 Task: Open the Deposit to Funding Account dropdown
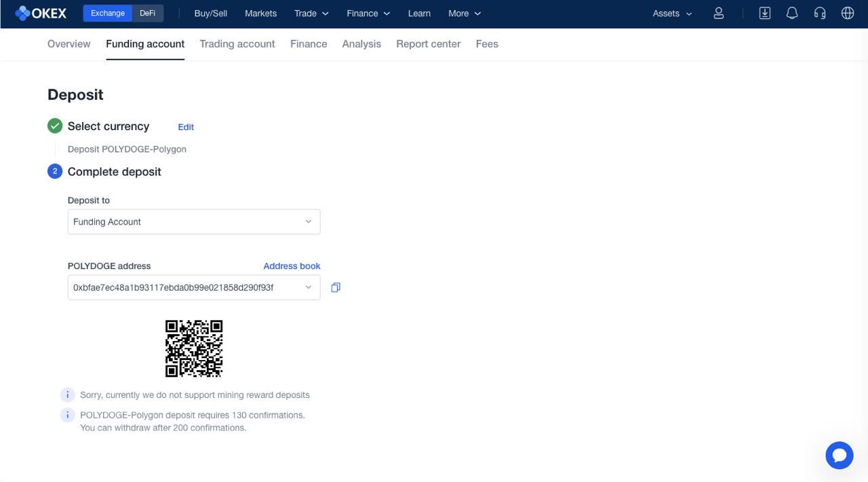point(194,222)
